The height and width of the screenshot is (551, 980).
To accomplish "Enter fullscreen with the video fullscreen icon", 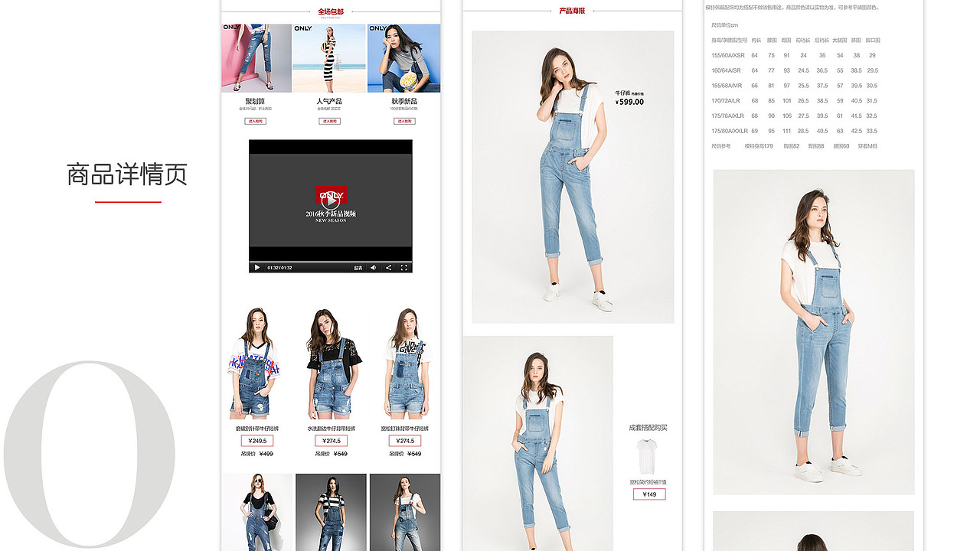I will [404, 268].
